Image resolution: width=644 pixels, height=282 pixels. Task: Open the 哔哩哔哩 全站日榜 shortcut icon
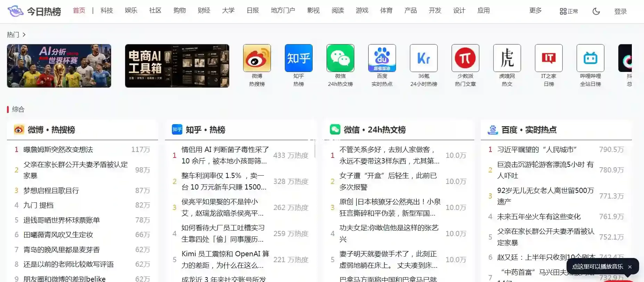591,58
